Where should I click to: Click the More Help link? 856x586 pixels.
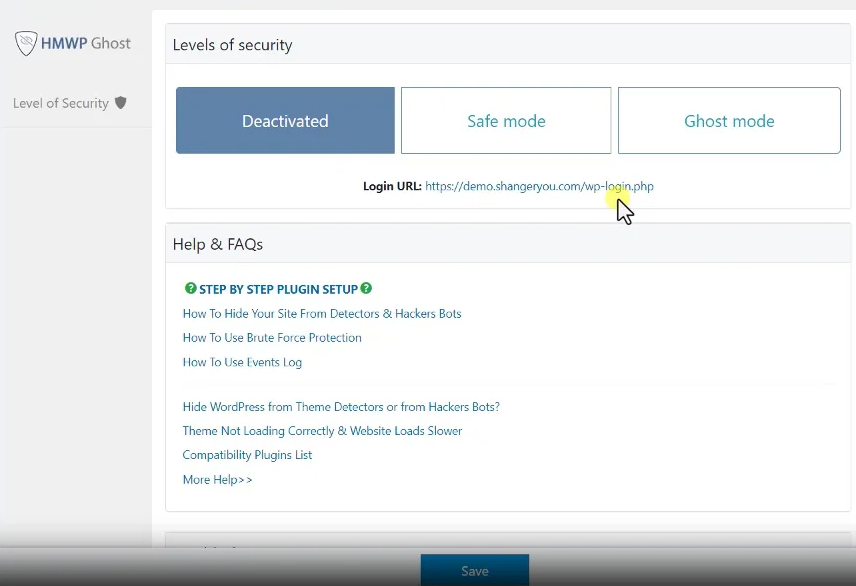click(217, 479)
